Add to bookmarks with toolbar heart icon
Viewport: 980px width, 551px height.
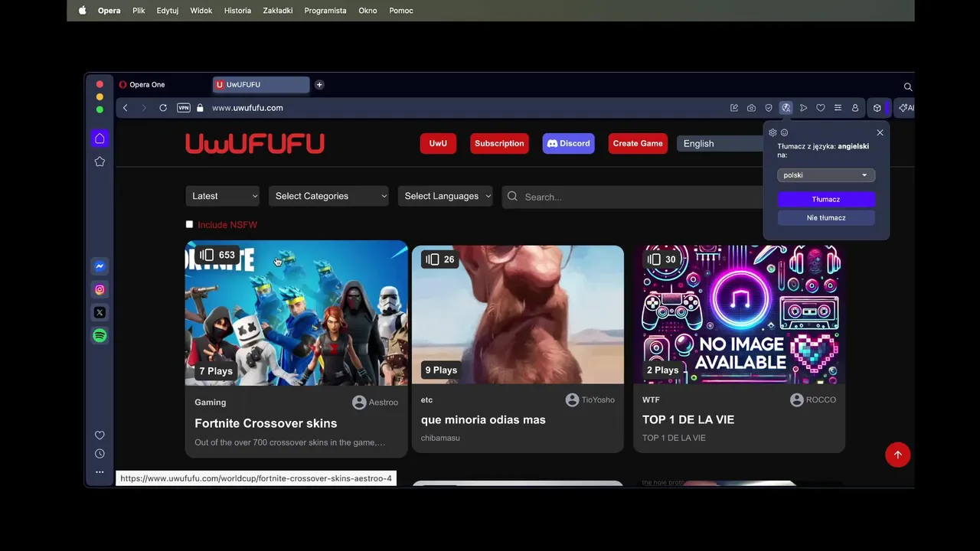tap(821, 108)
